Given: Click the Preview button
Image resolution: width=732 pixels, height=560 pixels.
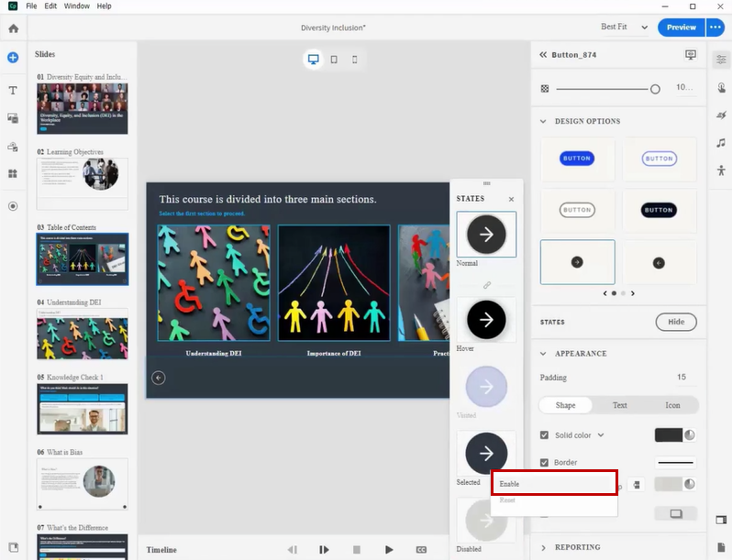Looking at the screenshot, I should click(682, 27).
